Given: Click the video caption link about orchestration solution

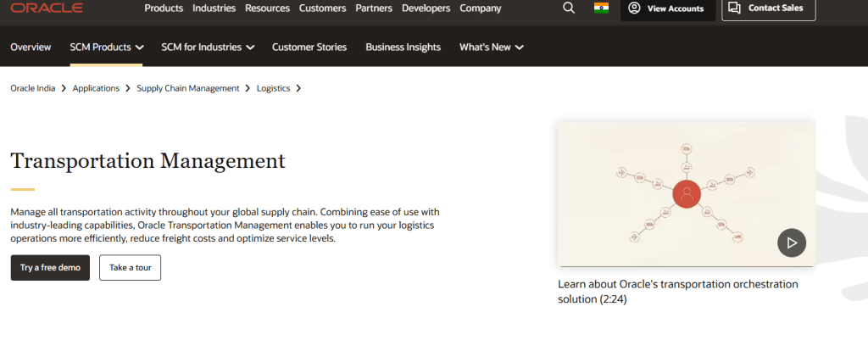Looking at the screenshot, I should [678, 292].
